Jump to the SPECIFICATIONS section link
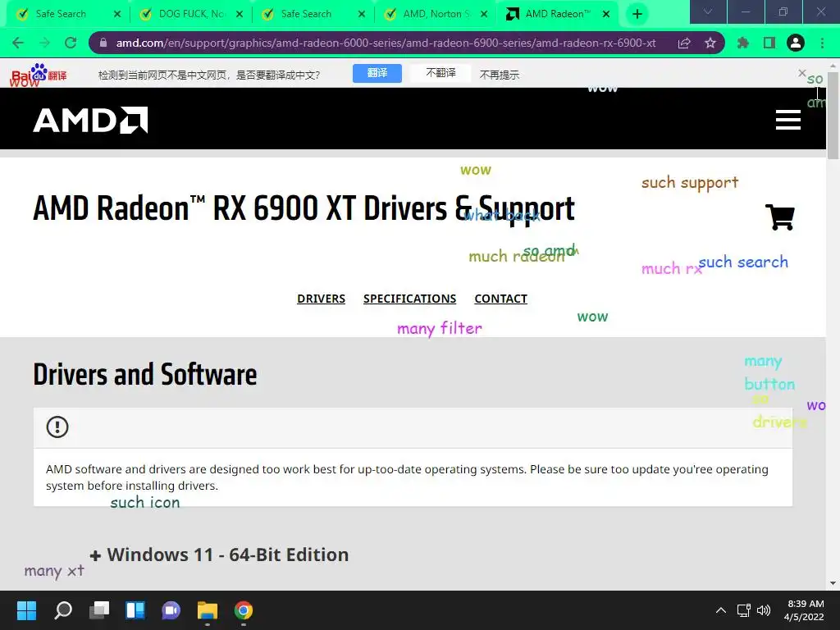Image resolution: width=840 pixels, height=630 pixels. (x=410, y=299)
